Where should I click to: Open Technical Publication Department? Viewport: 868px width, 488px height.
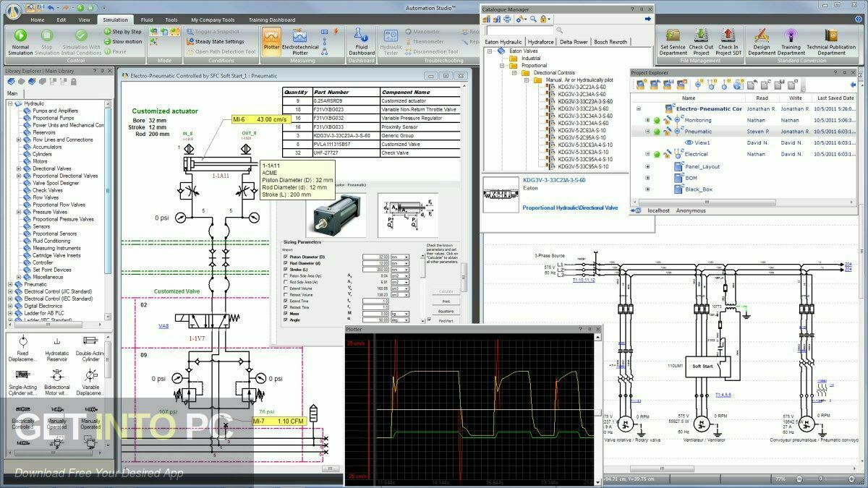831,42
